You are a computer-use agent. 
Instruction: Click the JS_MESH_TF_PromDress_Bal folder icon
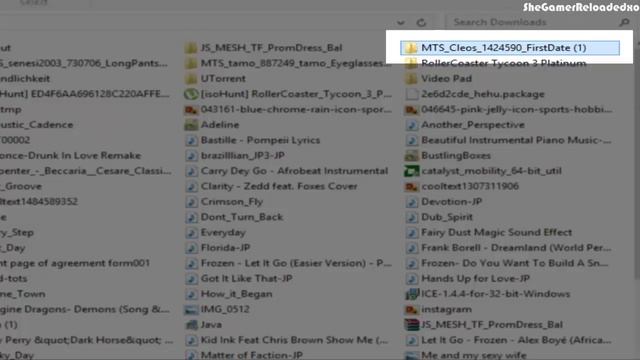pyautogui.click(x=191, y=48)
